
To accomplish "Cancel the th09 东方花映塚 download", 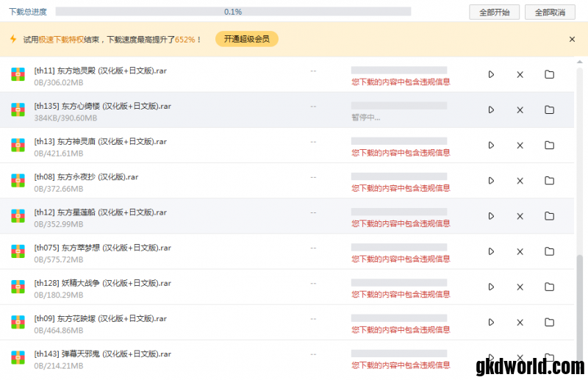I will pos(520,322).
